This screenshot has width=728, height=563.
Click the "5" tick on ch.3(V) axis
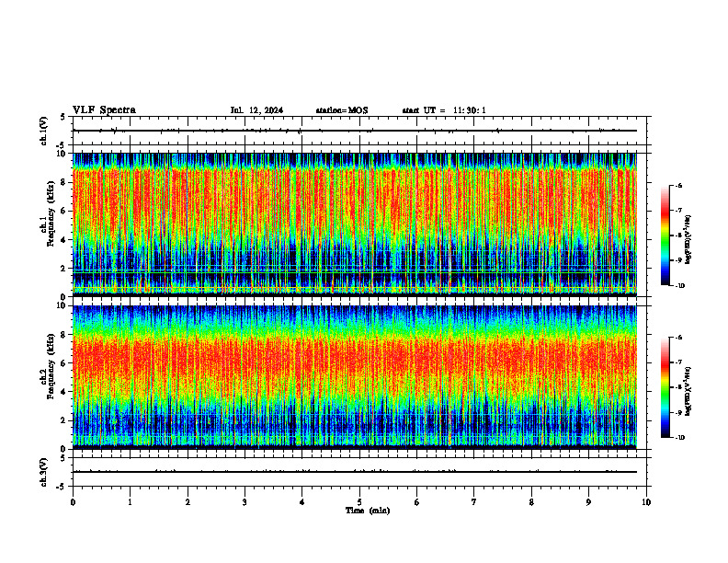click(x=64, y=458)
